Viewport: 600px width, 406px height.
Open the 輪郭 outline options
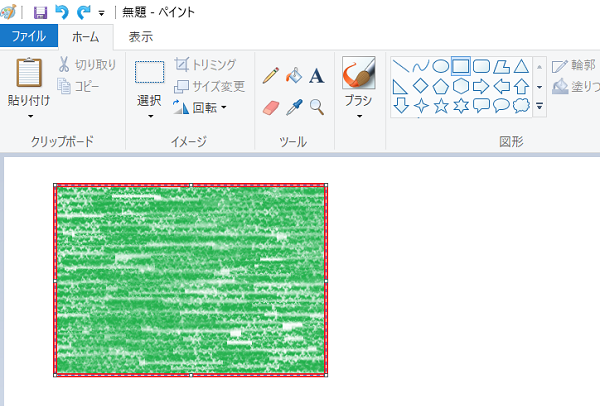[x=575, y=65]
